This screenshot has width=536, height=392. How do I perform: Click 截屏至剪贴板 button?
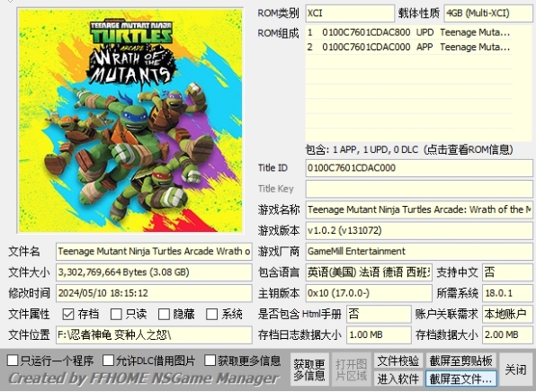460,361
